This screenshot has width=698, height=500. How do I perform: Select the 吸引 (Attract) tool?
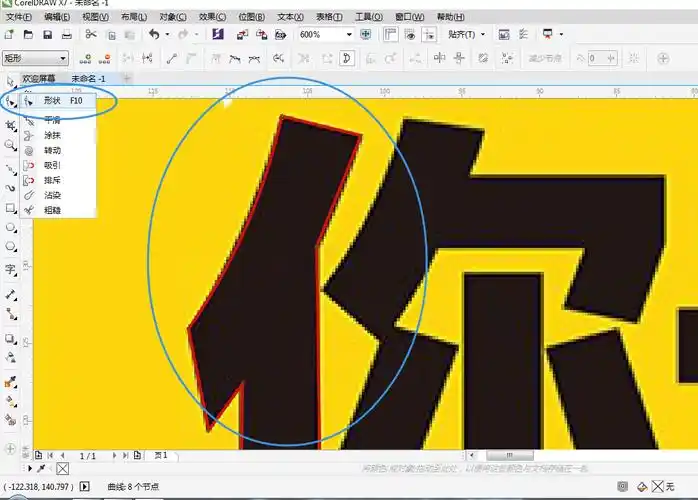52,165
